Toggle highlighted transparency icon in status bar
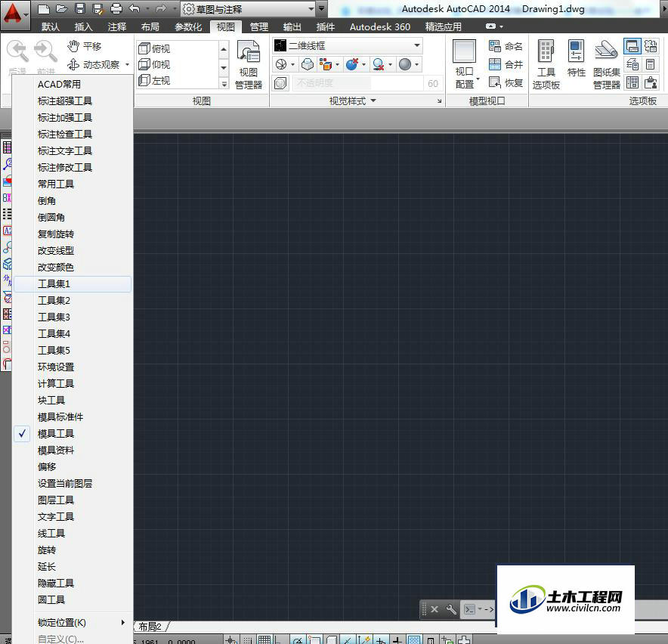 (x=413, y=640)
